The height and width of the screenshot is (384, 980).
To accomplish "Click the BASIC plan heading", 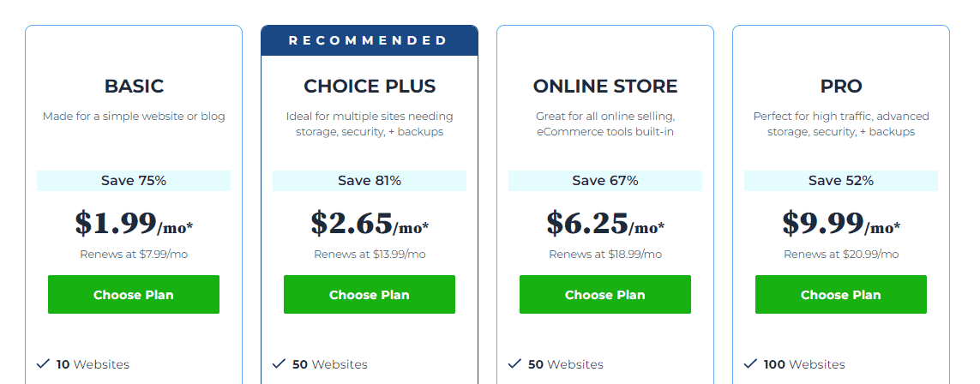I will (134, 87).
